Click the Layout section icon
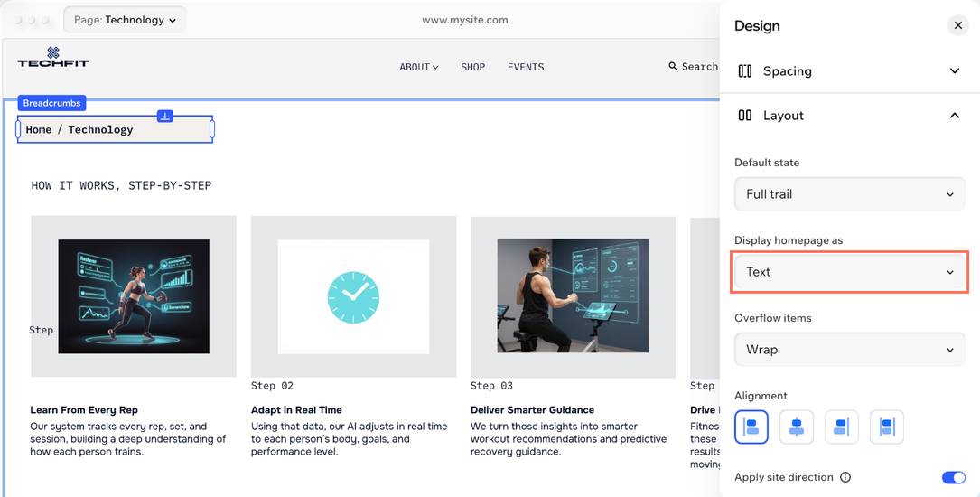980x497 pixels. click(744, 116)
